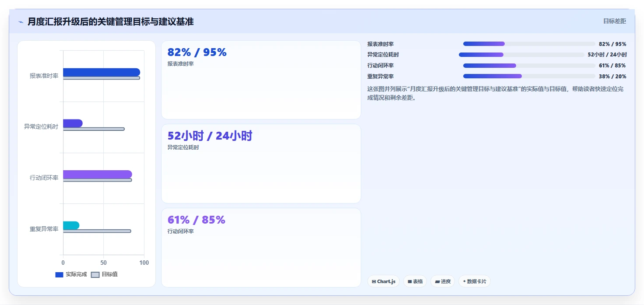The image size is (644, 305).
Task: Click the 报表准时率 y-axis label in chart
Action: [44, 76]
